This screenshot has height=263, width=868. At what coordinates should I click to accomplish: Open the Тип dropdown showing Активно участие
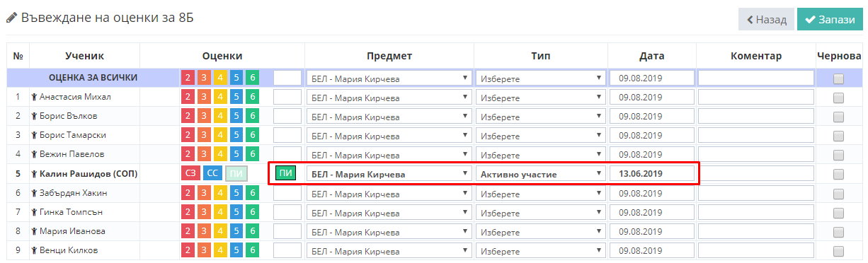click(541, 174)
